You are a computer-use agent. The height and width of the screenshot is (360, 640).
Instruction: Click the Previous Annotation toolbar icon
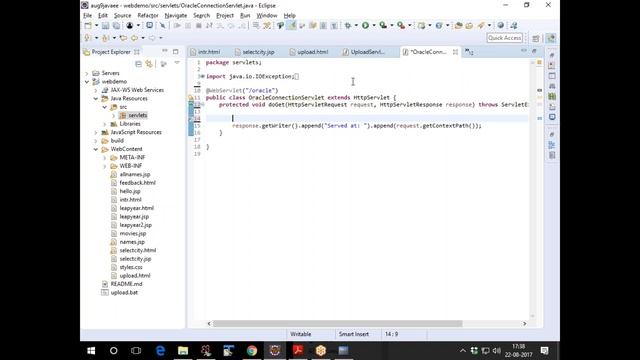pos(105,38)
